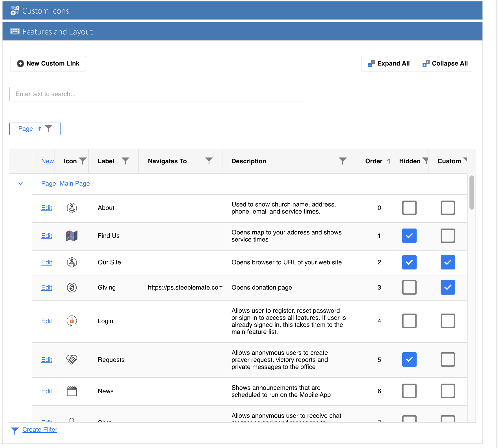
Task: Check Hidden for the Login row
Action: click(x=409, y=321)
